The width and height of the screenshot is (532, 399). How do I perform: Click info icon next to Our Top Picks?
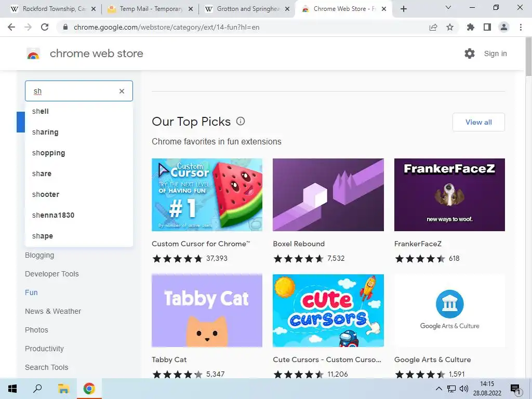point(241,121)
